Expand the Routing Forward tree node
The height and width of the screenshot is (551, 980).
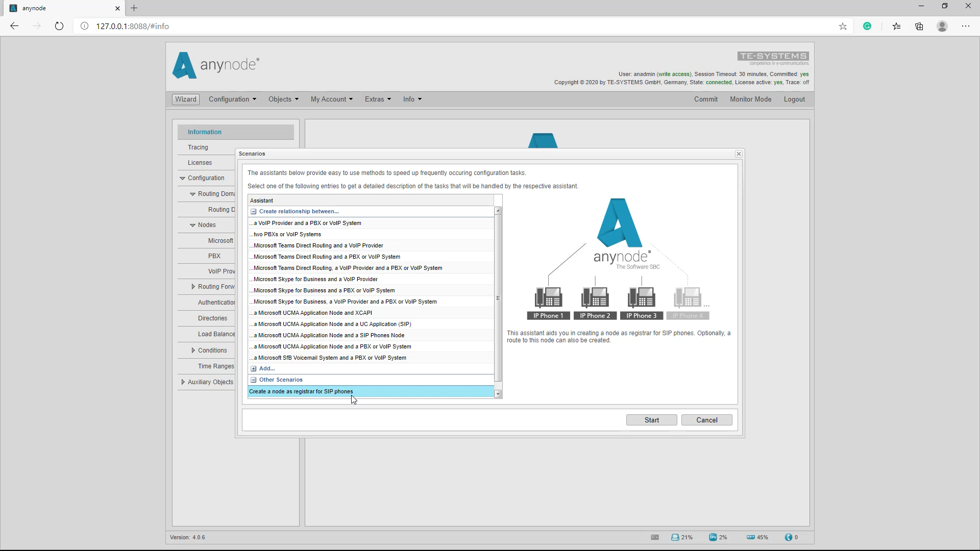pyautogui.click(x=193, y=287)
